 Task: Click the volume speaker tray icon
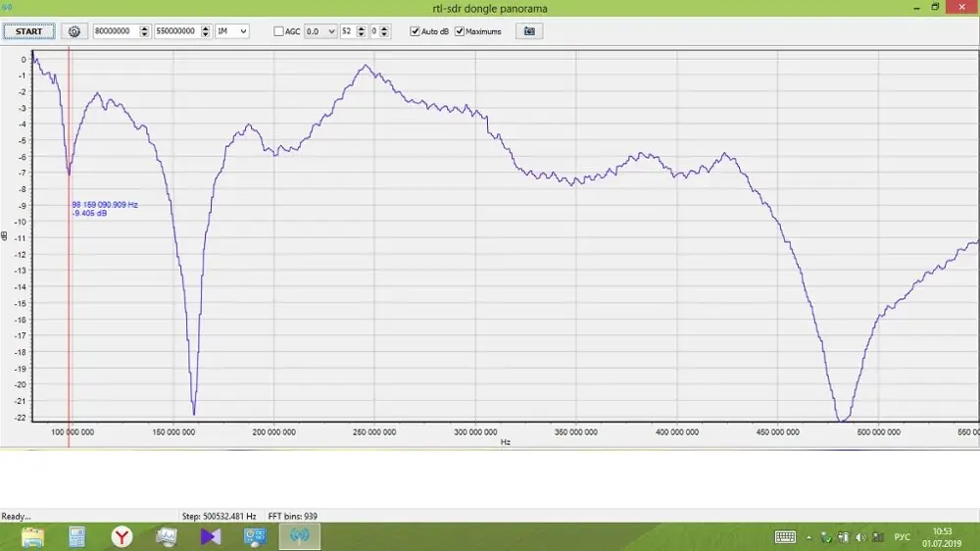point(860,537)
